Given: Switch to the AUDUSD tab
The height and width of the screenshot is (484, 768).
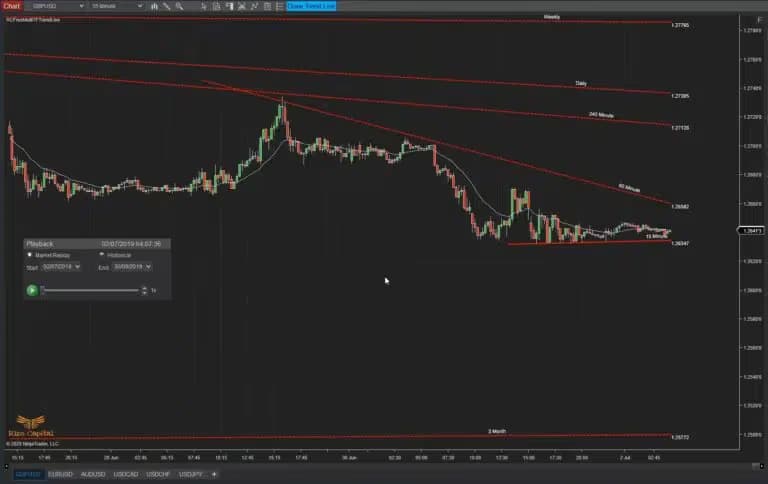Looking at the screenshot, I should pos(94,473).
